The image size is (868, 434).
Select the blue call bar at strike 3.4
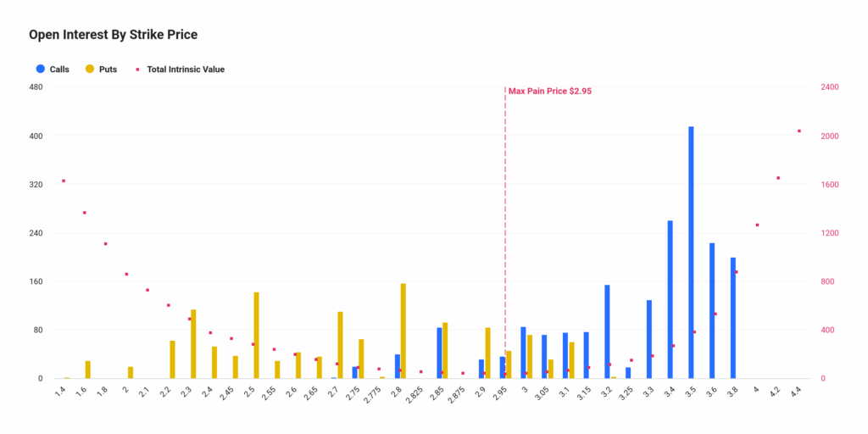click(x=670, y=299)
